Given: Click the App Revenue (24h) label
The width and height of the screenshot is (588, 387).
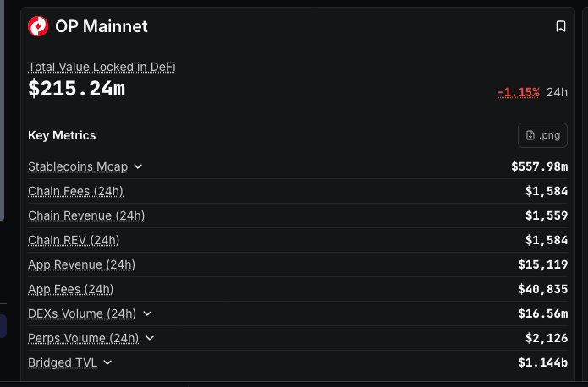Looking at the screenshot, I should (x=81, y=264).
